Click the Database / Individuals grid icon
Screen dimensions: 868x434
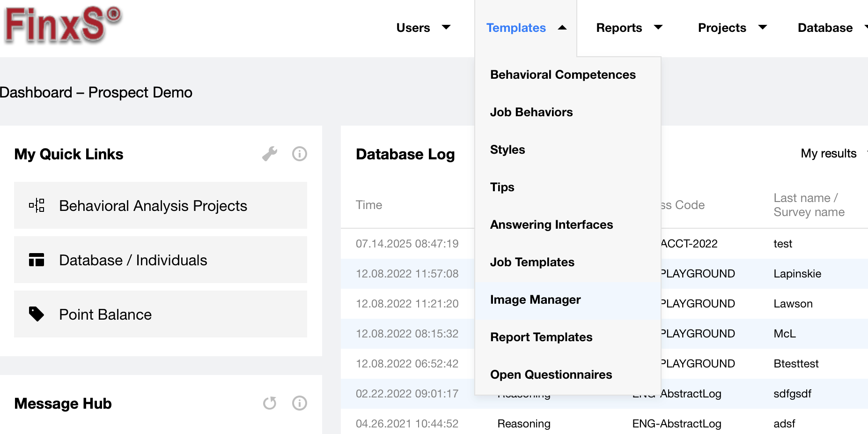point(37,260)
